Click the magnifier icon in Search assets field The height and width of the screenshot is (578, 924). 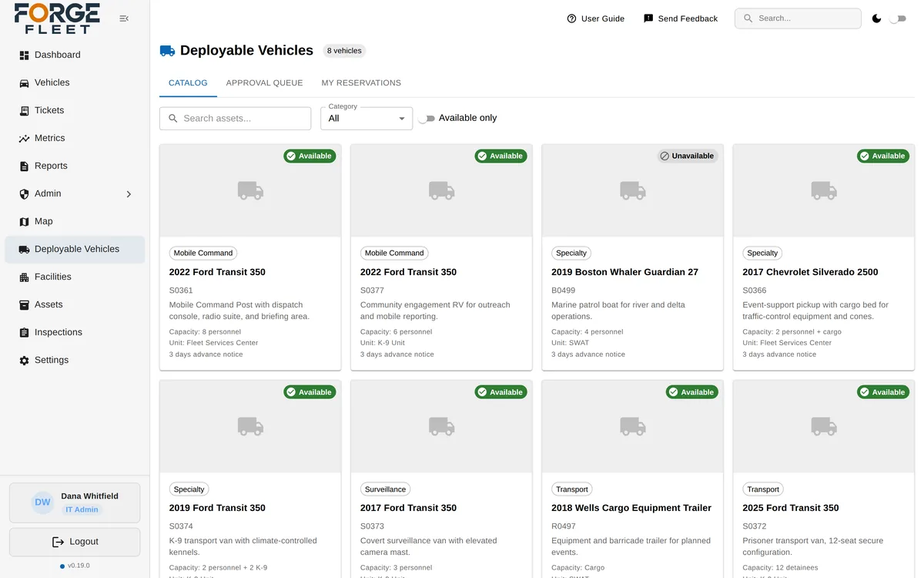click(x=173, y=119)
